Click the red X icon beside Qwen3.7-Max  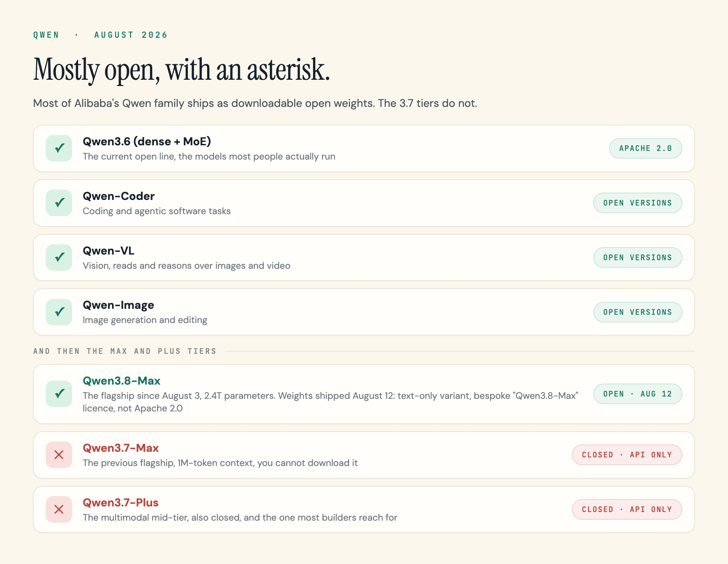pos(59,455)
